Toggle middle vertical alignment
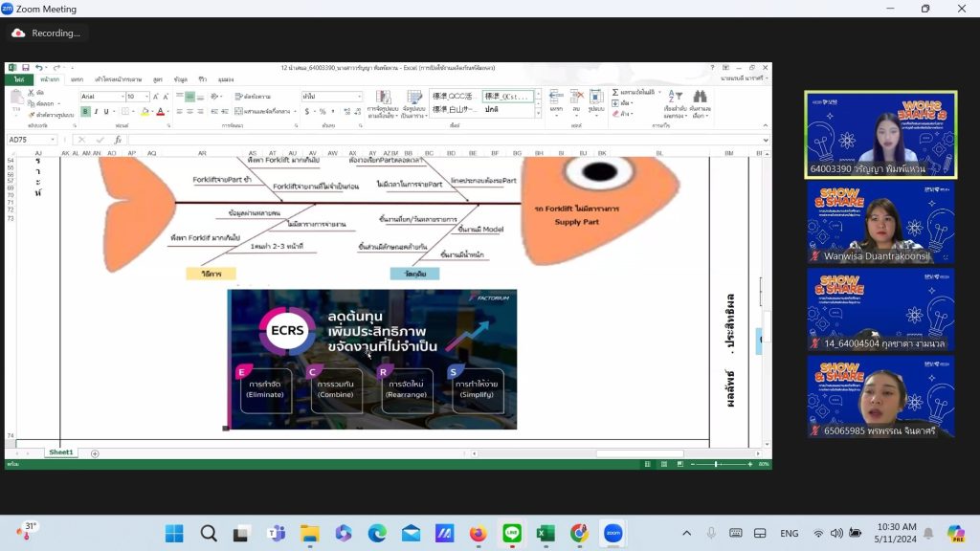 (190, 97)
